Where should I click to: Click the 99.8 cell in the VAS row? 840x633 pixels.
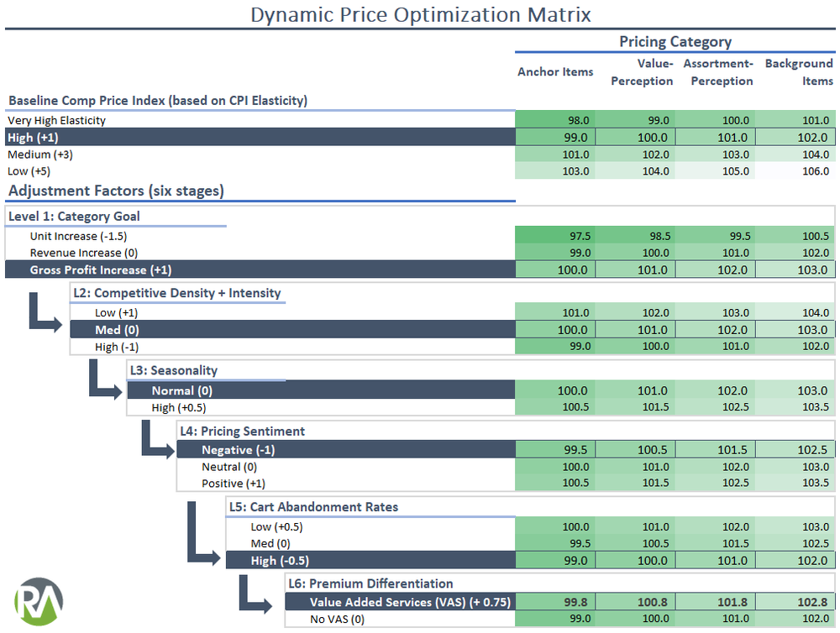pyautogui.click(x=555, y=603)
